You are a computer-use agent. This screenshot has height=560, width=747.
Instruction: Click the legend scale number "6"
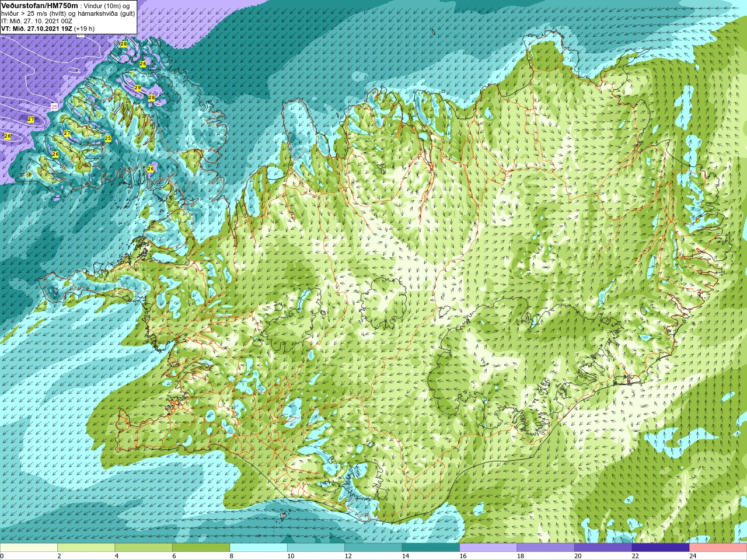[174, 556]
